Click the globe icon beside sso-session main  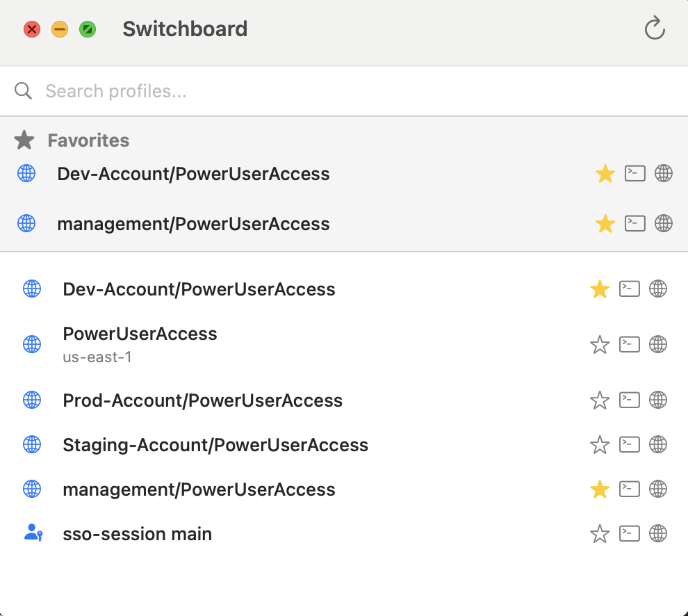click(658, 533)
